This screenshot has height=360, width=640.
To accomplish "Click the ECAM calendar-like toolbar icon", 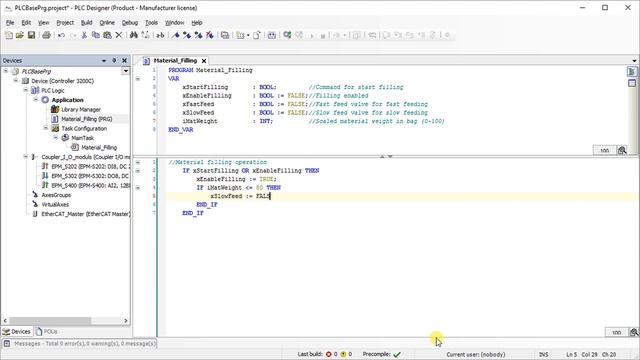I will click(271, 36).
